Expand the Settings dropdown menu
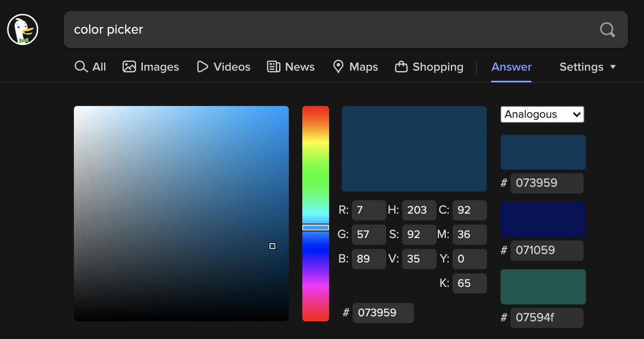Screen dimensions: 644x339 [588, 67]
